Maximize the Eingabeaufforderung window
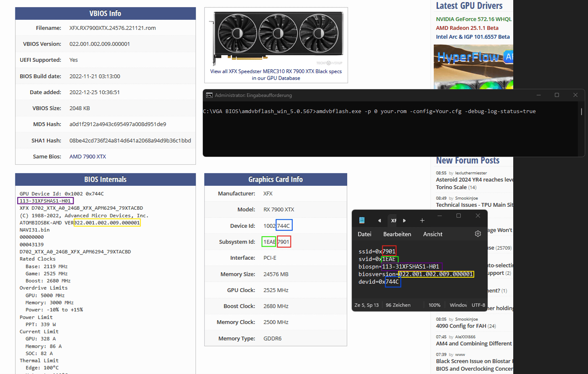 pos(557,95)
